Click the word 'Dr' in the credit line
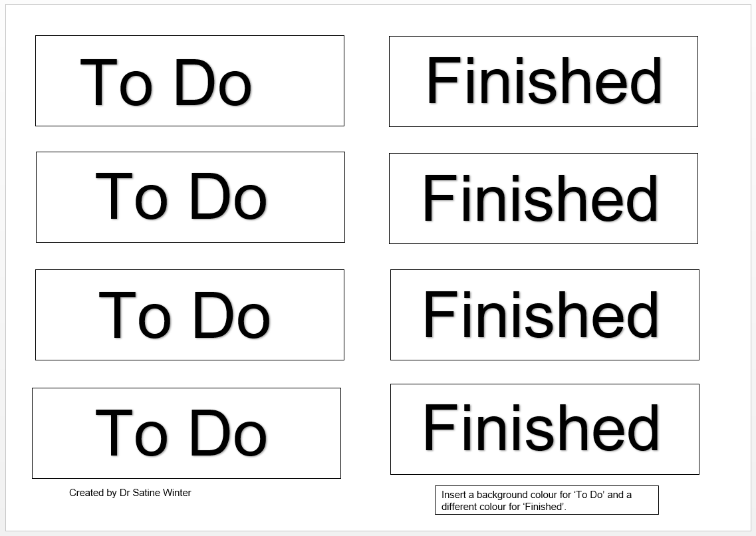The height and width of the screenshot is (536, 756). (125, 493)
